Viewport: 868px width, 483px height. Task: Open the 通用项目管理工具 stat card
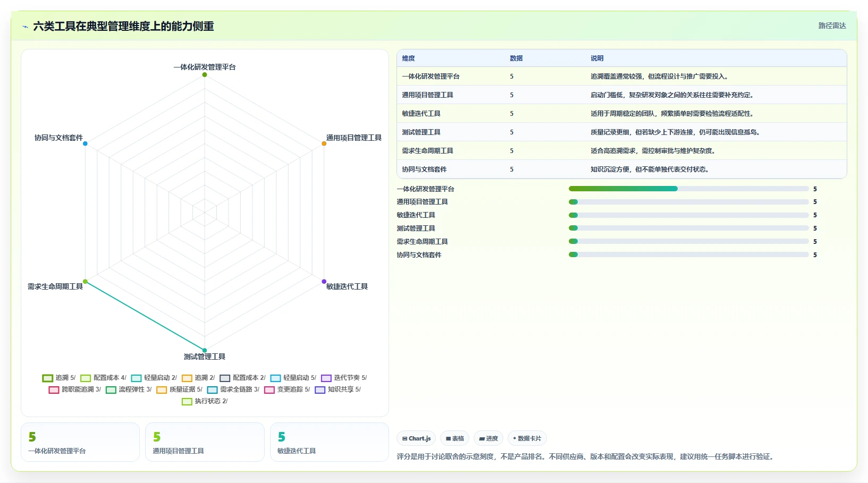205,442
